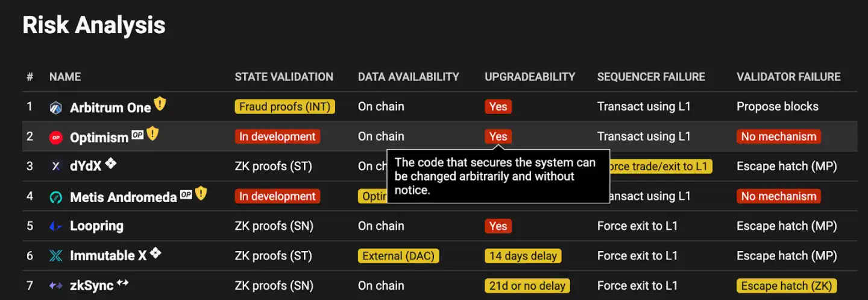Image resolution: width=868 pixels, height=300 pixels.
Task: Click the Immutable X logo icon
Action: click(55, 256)
